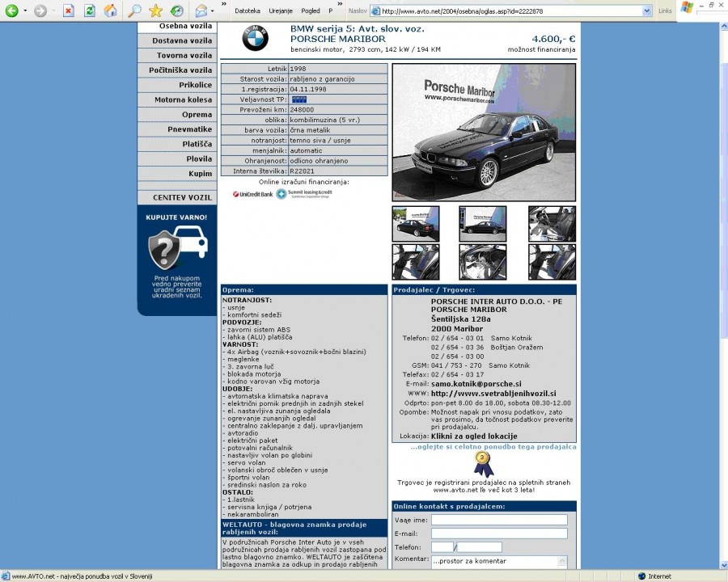Open the Datoteka menu
The width and height of the screenshot is (728, 582).
(248, 11)
